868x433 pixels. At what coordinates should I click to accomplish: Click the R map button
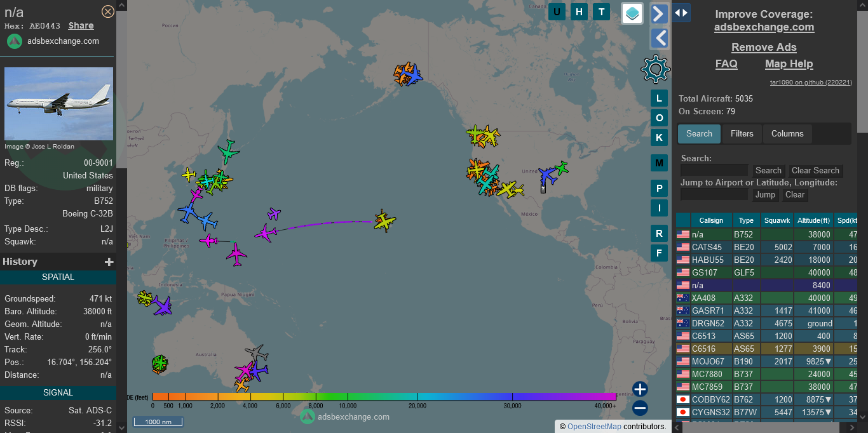[659, 234]
